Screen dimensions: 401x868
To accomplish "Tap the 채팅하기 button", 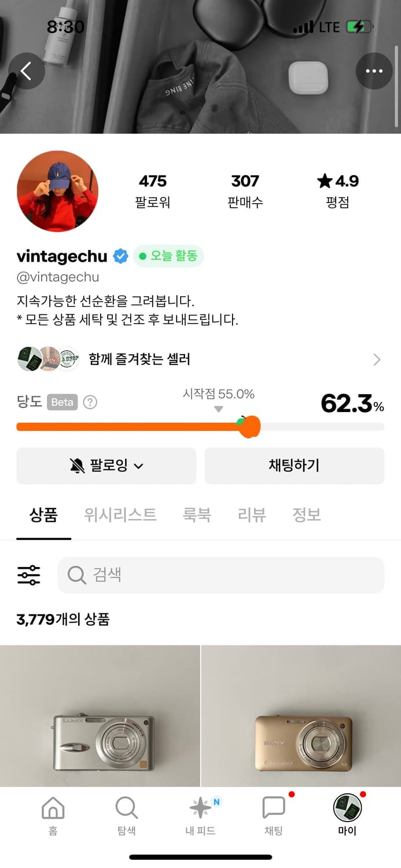I will [294, 466].
